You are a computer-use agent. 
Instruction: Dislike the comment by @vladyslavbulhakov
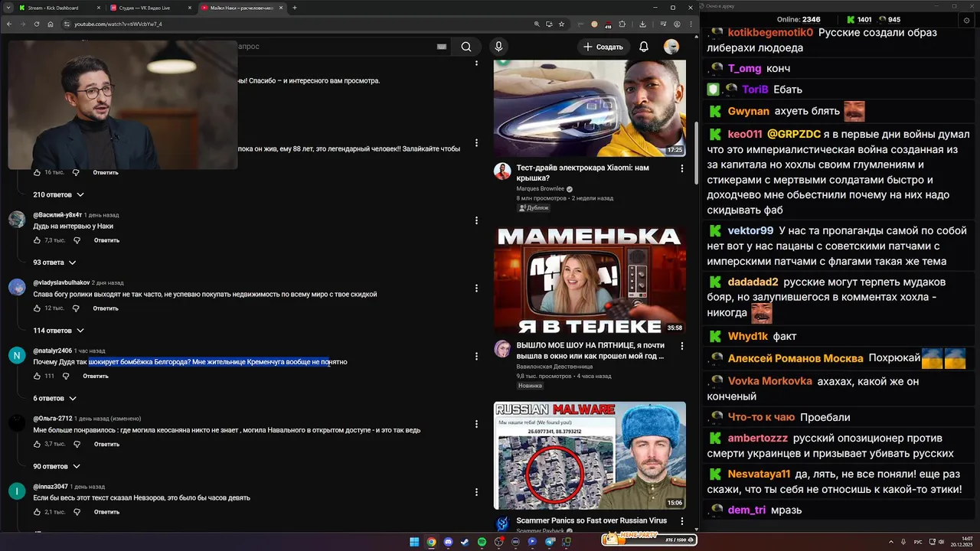point(76,308)
